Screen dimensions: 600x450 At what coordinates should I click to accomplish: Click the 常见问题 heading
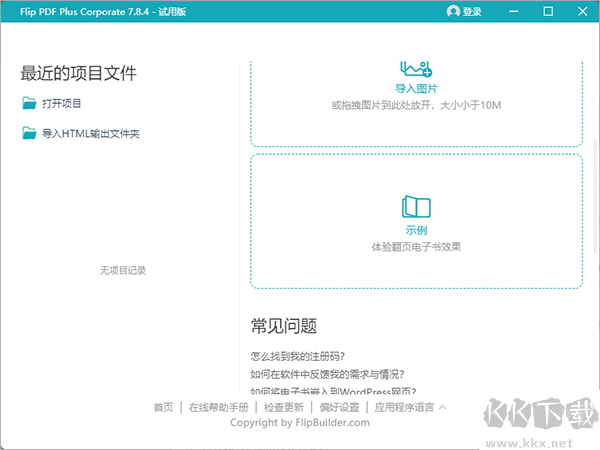tap(284, 326)
